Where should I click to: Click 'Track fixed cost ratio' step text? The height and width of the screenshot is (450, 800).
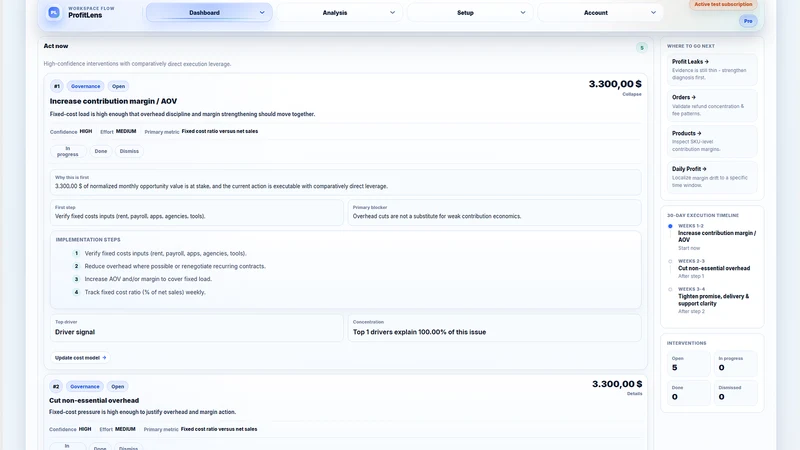145,292
